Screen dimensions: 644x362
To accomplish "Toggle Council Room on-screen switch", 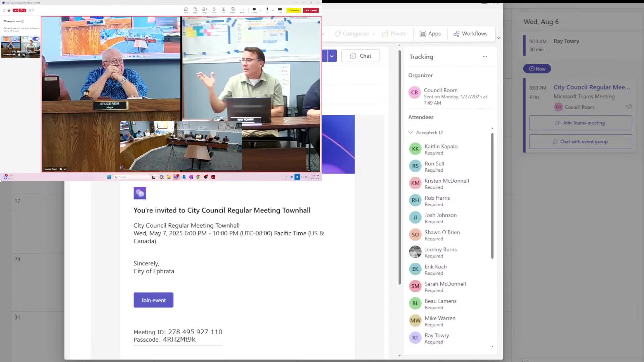I will coord(36,39).
